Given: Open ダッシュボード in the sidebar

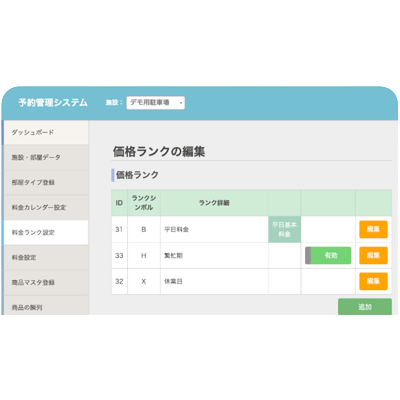Looking at the screenshot, I should [x=45, y=133].
